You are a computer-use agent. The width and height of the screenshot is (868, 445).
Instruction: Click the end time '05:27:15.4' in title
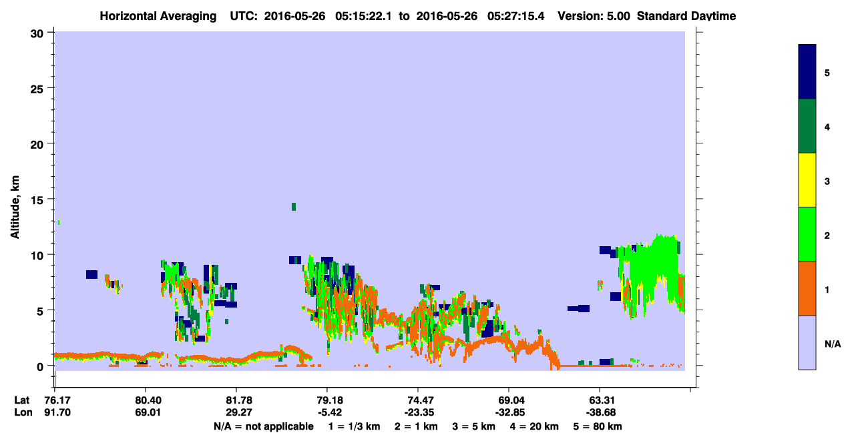coord(515,16)
